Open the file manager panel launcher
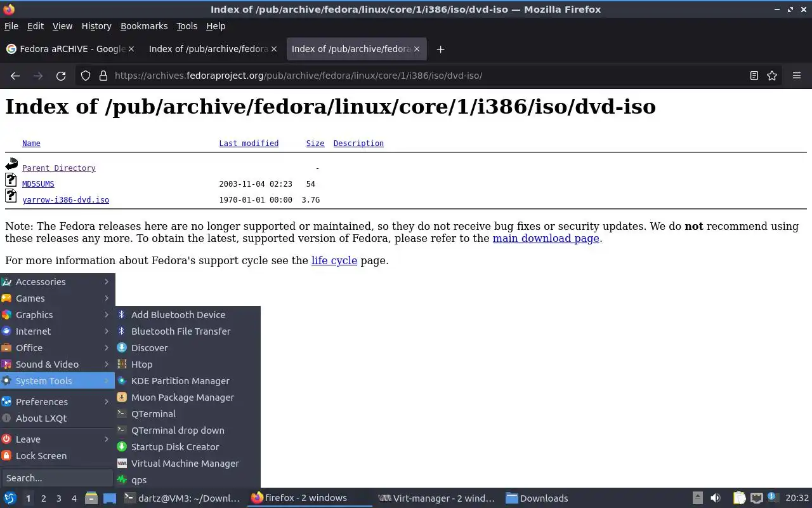Screen dimensions: 812x508 pyautogui.click(x=91, y=498)
